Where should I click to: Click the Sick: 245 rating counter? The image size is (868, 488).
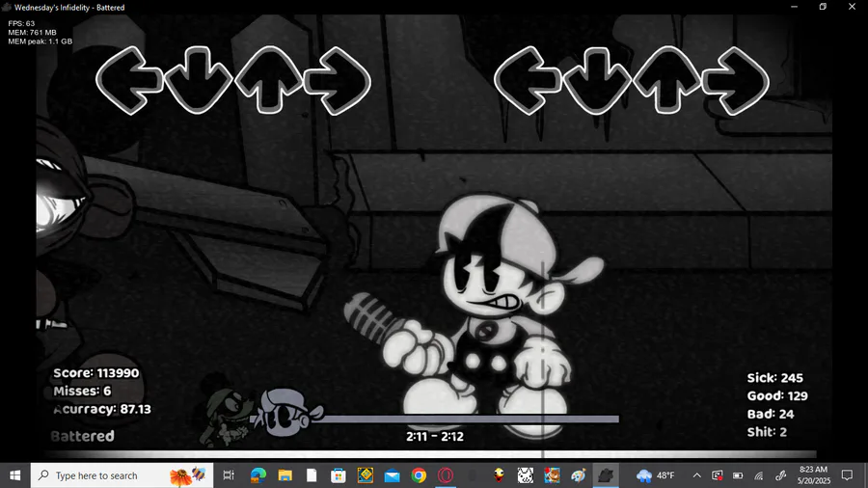[775, 378]
